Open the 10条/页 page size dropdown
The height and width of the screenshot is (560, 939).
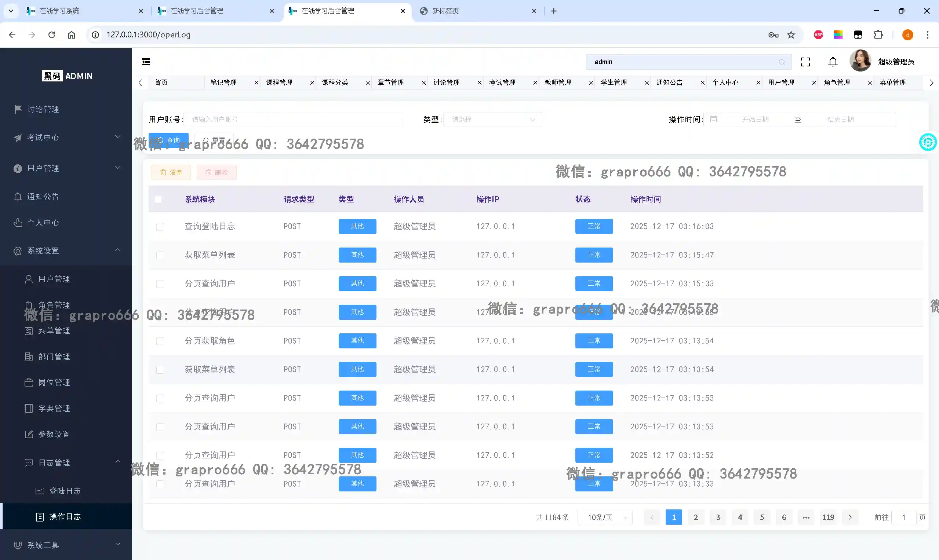point(605,517)
